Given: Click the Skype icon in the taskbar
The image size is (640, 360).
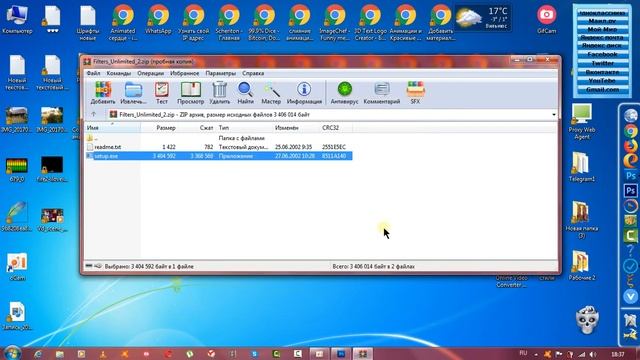Looking at the screenshot, I should point(254,354).
